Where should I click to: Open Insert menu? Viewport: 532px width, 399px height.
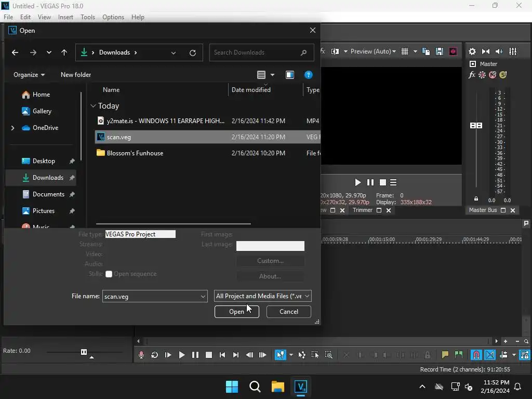[65, 17]
